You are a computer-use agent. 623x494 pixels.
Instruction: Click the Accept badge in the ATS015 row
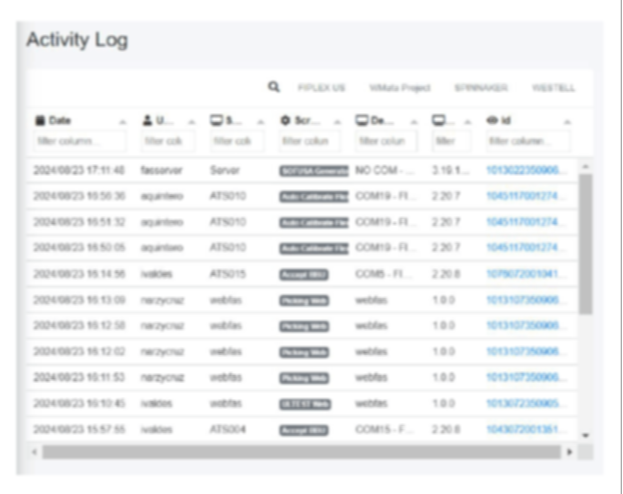point(304,274)
